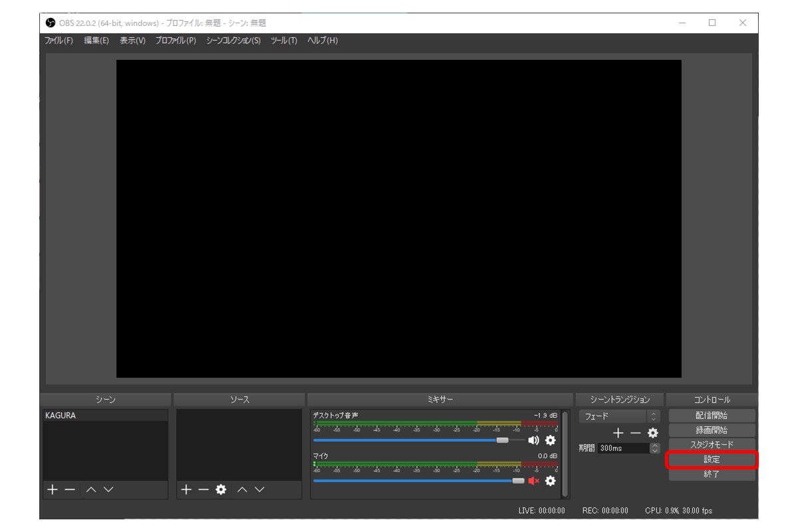Click the -1.9 dB level readout
The image size is (798, 532).
point(545,416)
